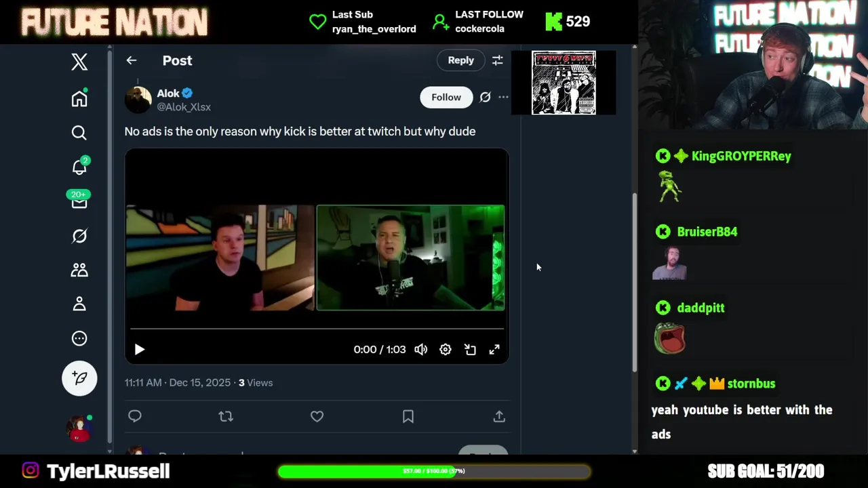Click the crown badge beside stornbus
The image size is (868, 488).
click(717, 384)
